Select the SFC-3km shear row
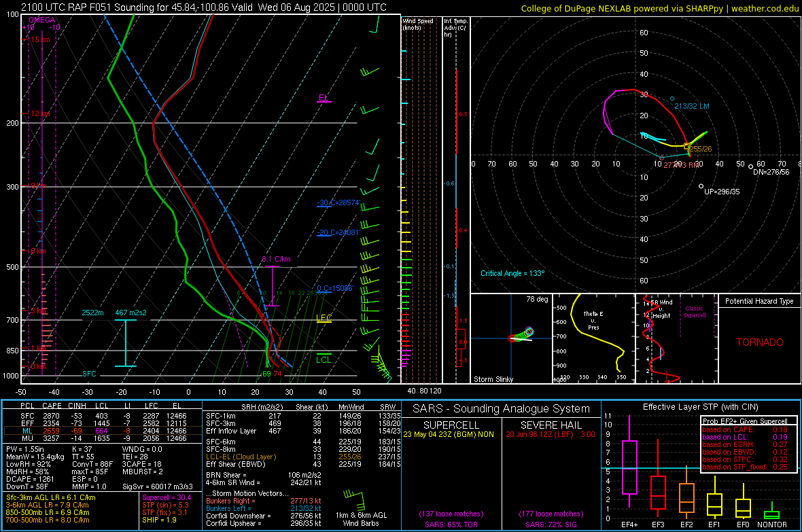The image size is (802, 532). pos(303,423)
